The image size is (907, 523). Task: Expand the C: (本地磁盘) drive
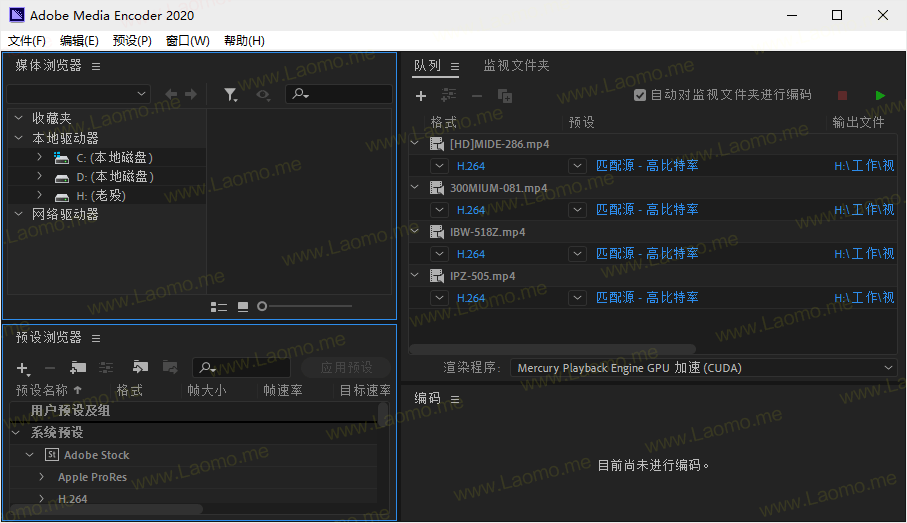click(x=39, y=157)
